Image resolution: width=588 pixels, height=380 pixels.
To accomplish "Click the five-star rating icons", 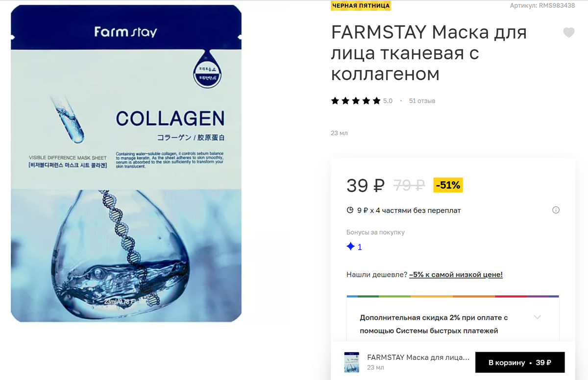I will [356, 101].
